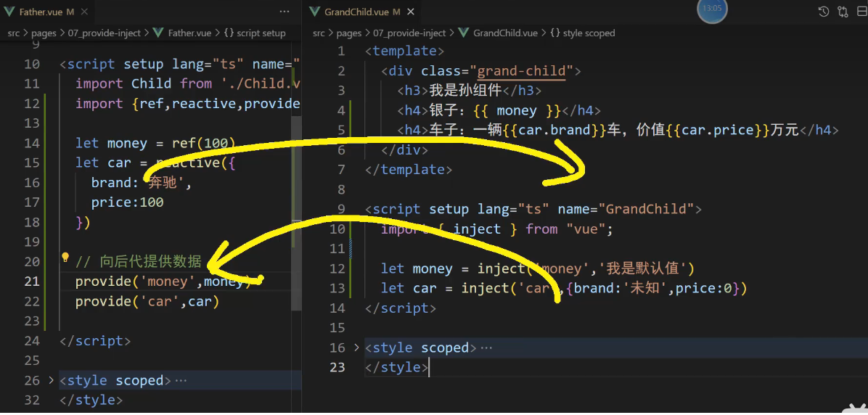
Task: Click closing '</style>' tag in Father.vue line 32
Action: (x=91, y=400)
